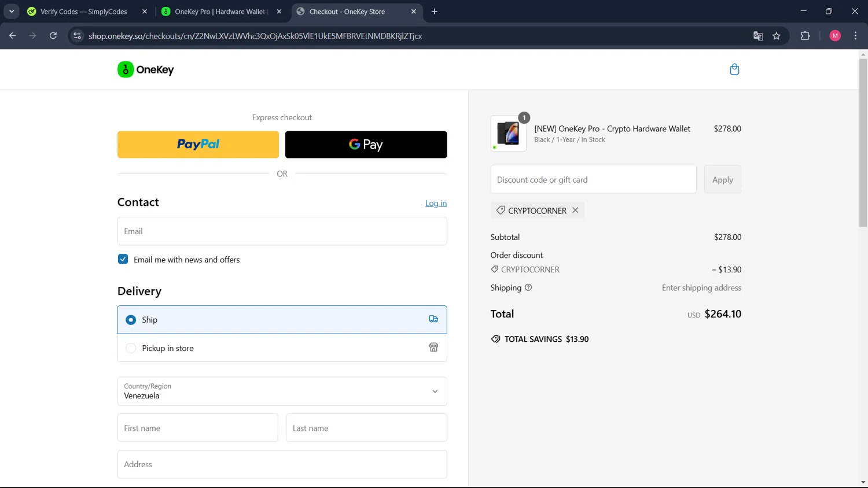Click the browser URL address bar
The image size is (868, 488).
[x=417, y=36]
